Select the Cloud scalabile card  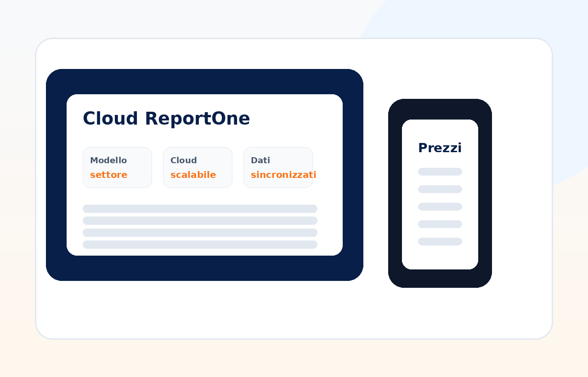pos(198,167)
